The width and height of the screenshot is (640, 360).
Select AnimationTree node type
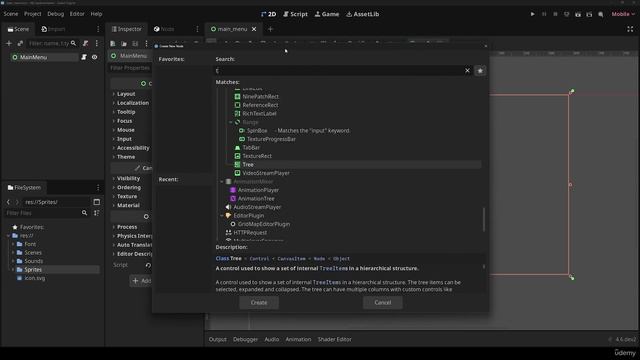click(256, 199)
